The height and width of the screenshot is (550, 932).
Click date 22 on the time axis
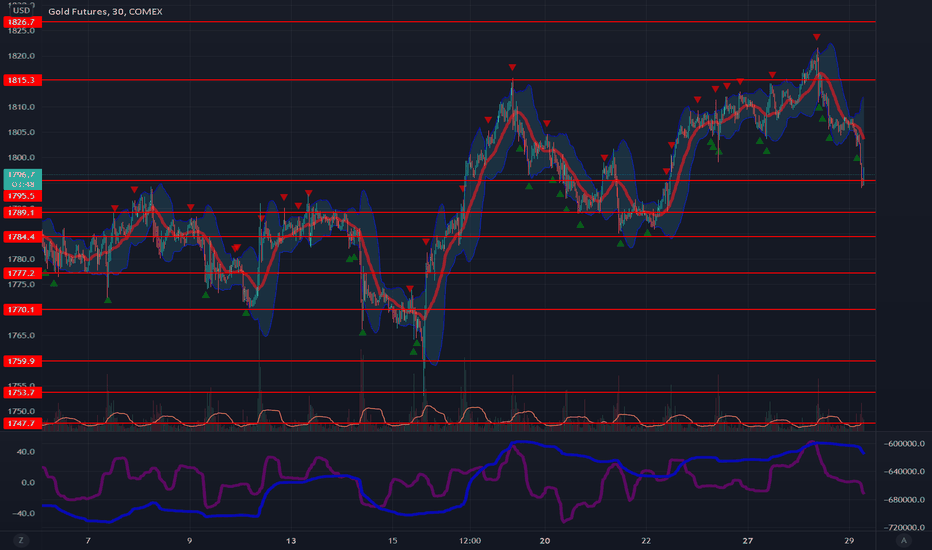[x=646, y=540]
